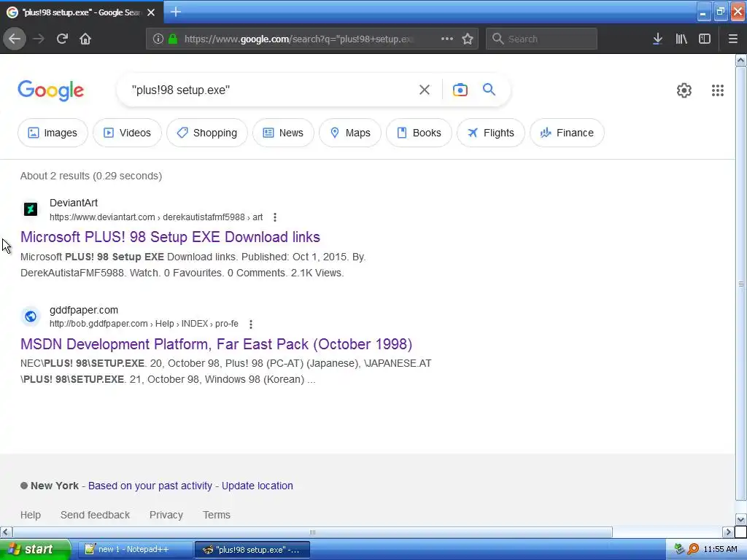Viewport: 747px width, 560px height.
Task: Open the Firefox hamburger menu
Action: tap(733, 39)
